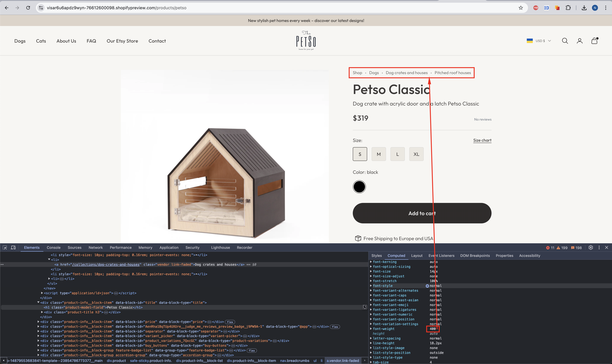612x364 pixels.
Task: Toggle the device toolbar icon in DevTools
Action: pos(13,247)
